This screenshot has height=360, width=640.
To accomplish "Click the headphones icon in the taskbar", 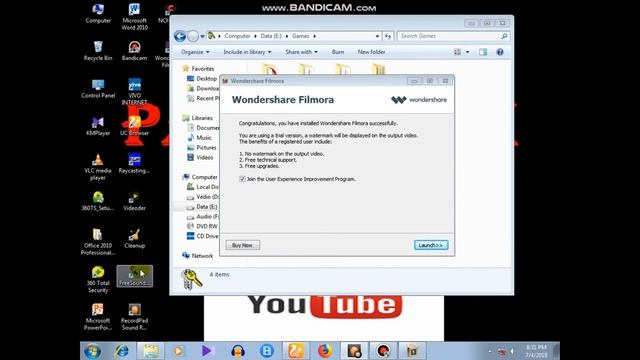I will click(x=238, y=351).
